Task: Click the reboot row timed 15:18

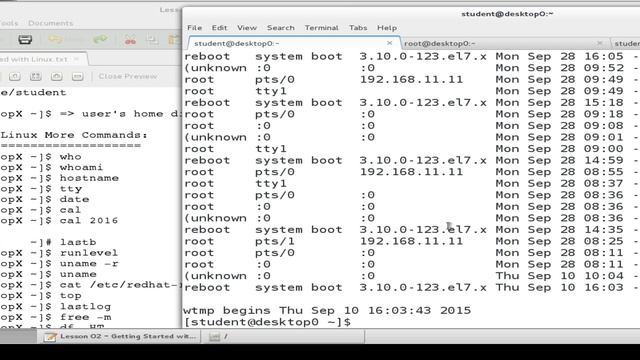Action: pyautogui.click(x=411, y=102)
